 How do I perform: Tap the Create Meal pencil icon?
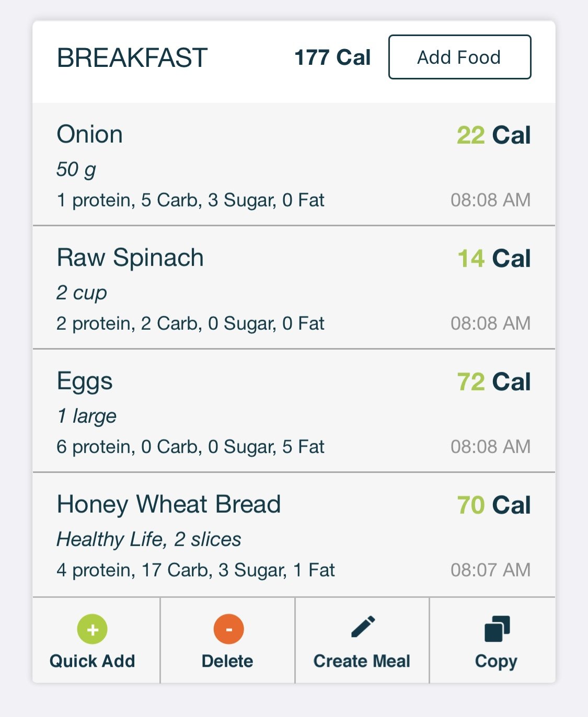pyautogui.click(x=363, y=627)
